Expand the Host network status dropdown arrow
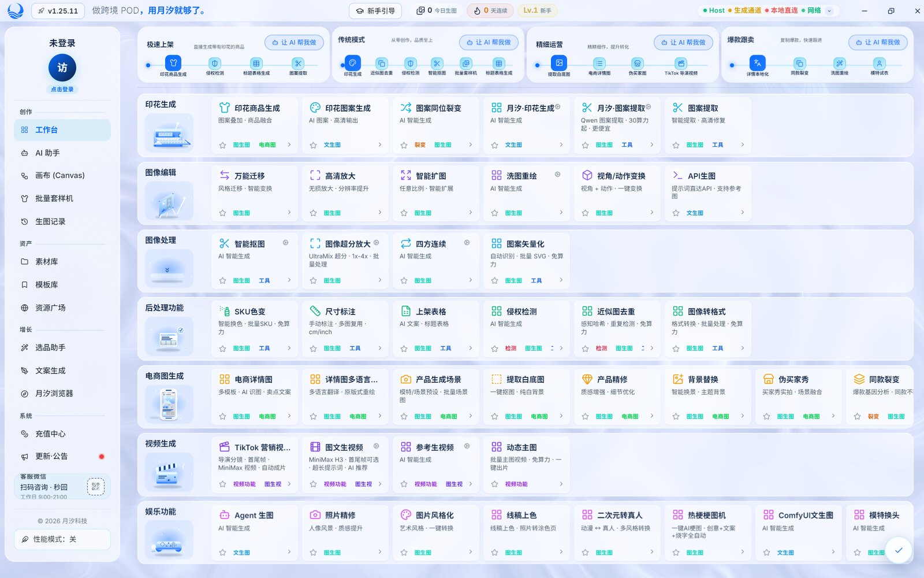This screenshot has width=924, height=578. click(x=829, y=10)
